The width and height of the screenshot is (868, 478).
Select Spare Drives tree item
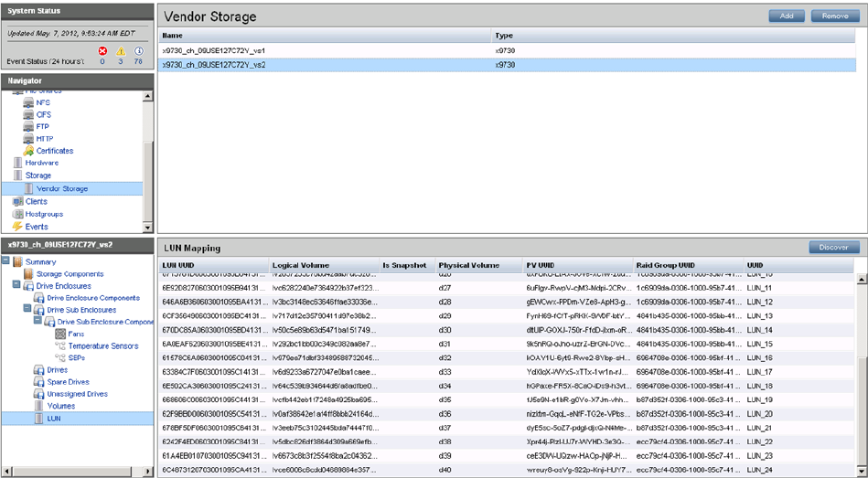tap(69, 382)
